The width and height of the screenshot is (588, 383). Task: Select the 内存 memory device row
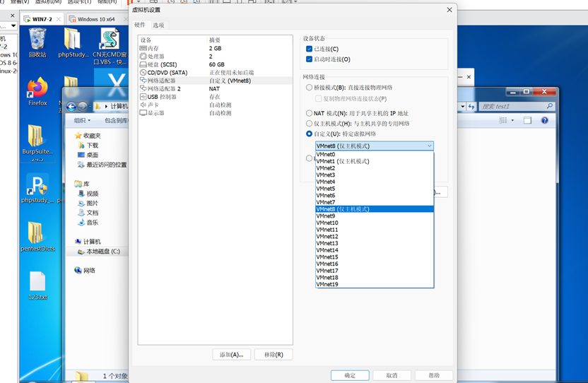click(x=215, y=48)
